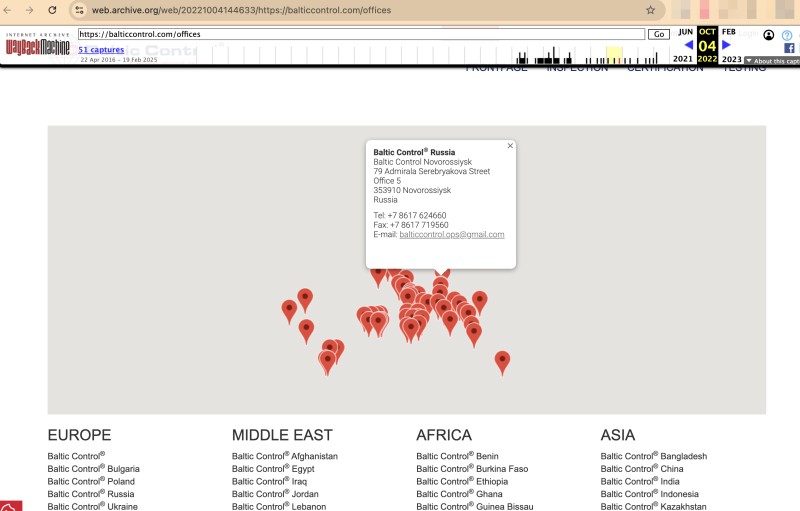Click the AFRICA section heading

(444, 435)
